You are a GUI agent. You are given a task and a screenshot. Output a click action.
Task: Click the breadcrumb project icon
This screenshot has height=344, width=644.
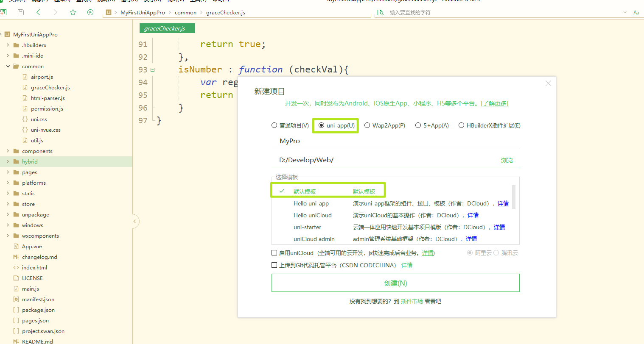(x=108, y=12)
